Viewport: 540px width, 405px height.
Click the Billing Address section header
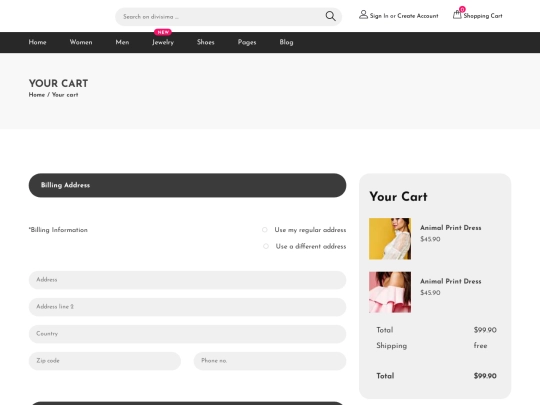coord(187,185)
